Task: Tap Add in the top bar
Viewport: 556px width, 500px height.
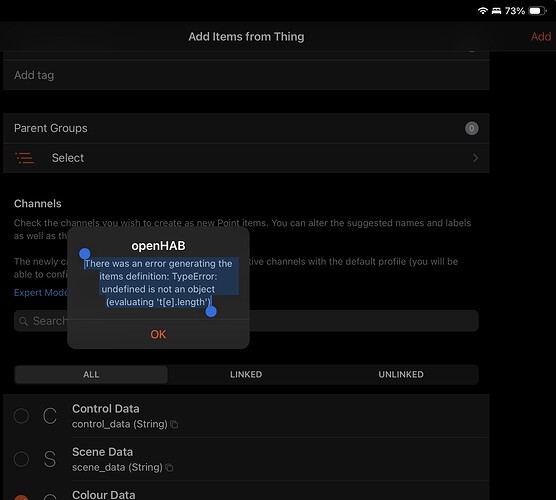Action: click(541, 37)
